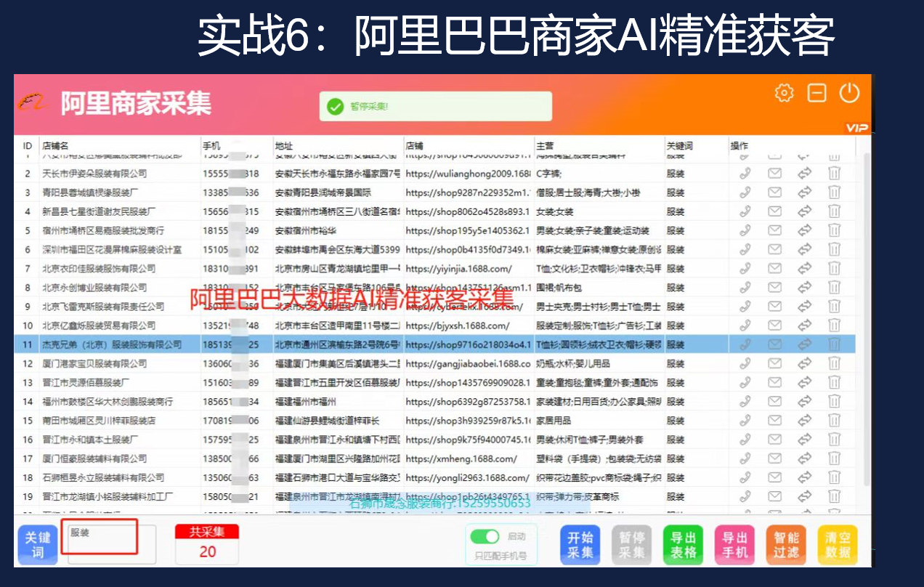This screenshot has width=924, height=587.
Task: Open link https://yongli2963.1688.com/
Action: coord(467,477)
